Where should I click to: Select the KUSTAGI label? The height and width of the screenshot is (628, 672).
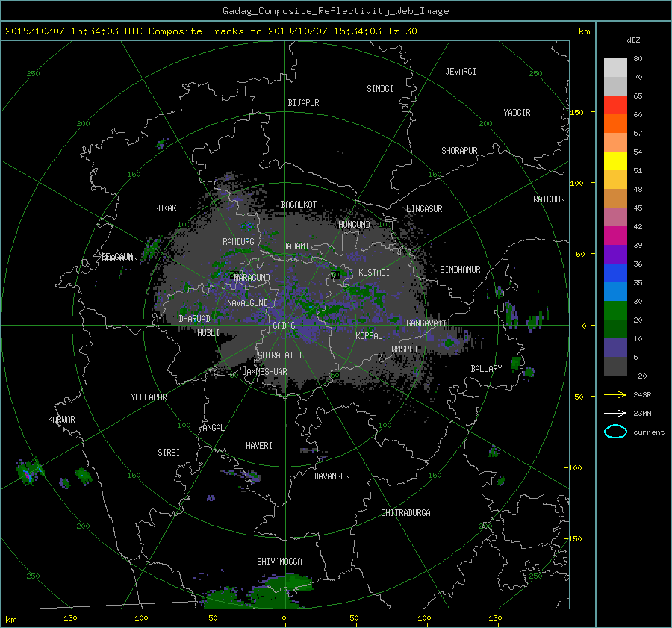pyautogui.click(x=374, y=273)
